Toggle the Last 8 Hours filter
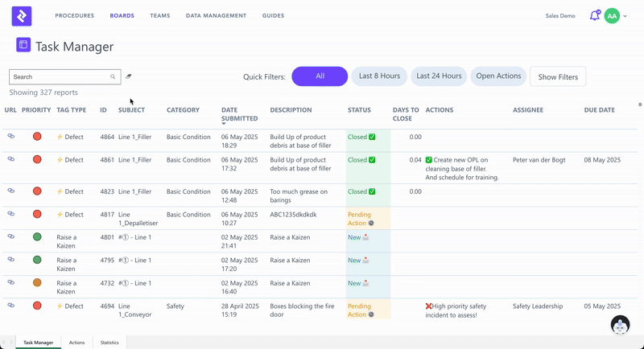Screen dimensions: 644x349 click(x=379, y=76)
